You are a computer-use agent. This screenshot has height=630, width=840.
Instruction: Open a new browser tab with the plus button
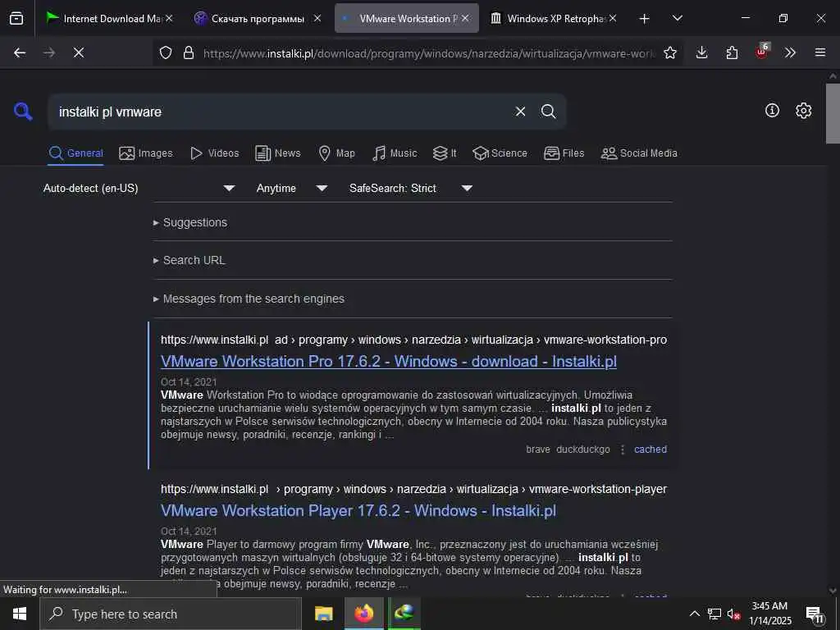[645, 19]
